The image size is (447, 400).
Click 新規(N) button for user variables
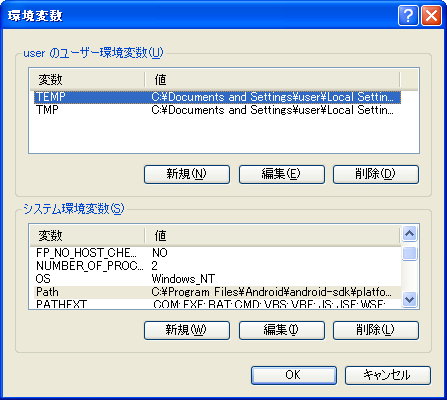pos(187,174)
